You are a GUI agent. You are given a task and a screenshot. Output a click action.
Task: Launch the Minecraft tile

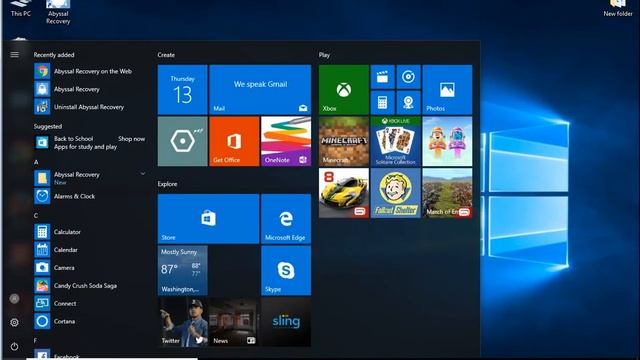pyautogui.click(x=344, y=141)
